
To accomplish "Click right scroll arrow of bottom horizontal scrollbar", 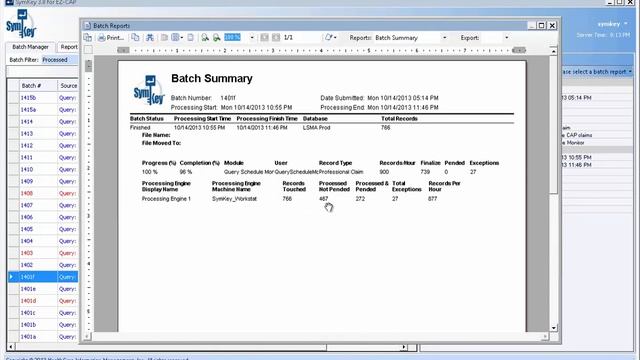I will click(x=404, y=347).
